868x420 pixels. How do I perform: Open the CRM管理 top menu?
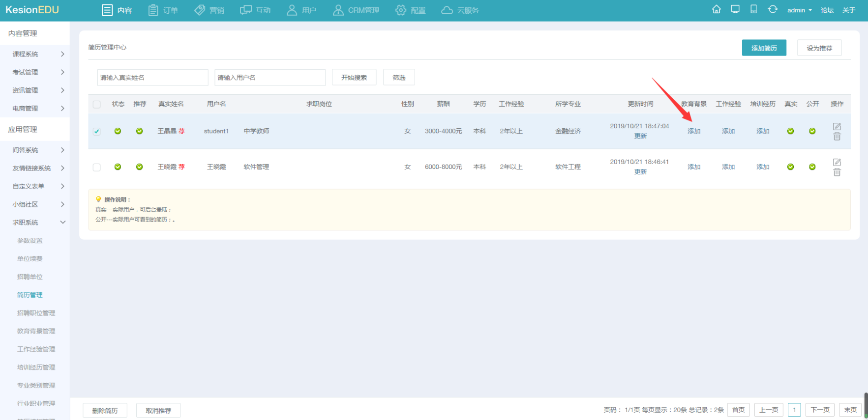point(357,10)
